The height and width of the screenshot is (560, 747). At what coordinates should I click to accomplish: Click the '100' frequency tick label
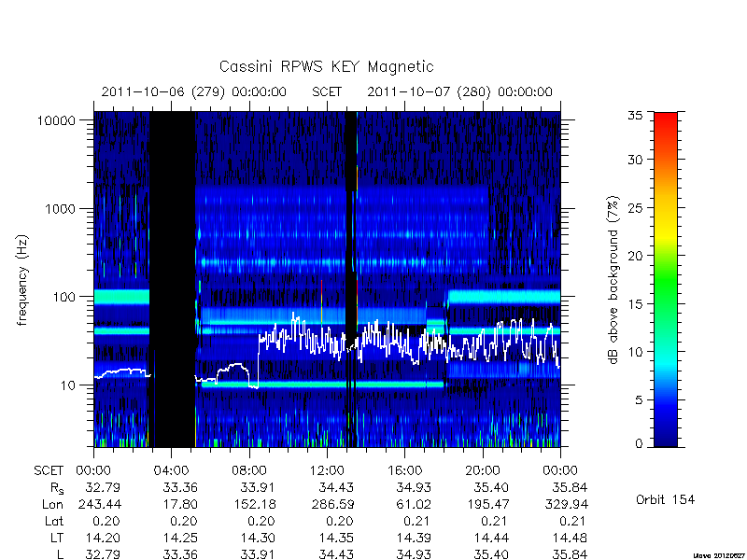(x=63, y=297)
